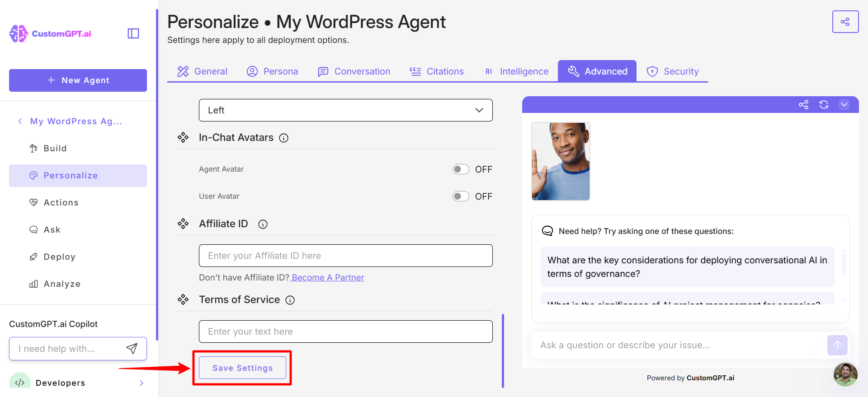868x397 pixels.
Task: Open the Become A Partner link
Action: click(328, 278)
